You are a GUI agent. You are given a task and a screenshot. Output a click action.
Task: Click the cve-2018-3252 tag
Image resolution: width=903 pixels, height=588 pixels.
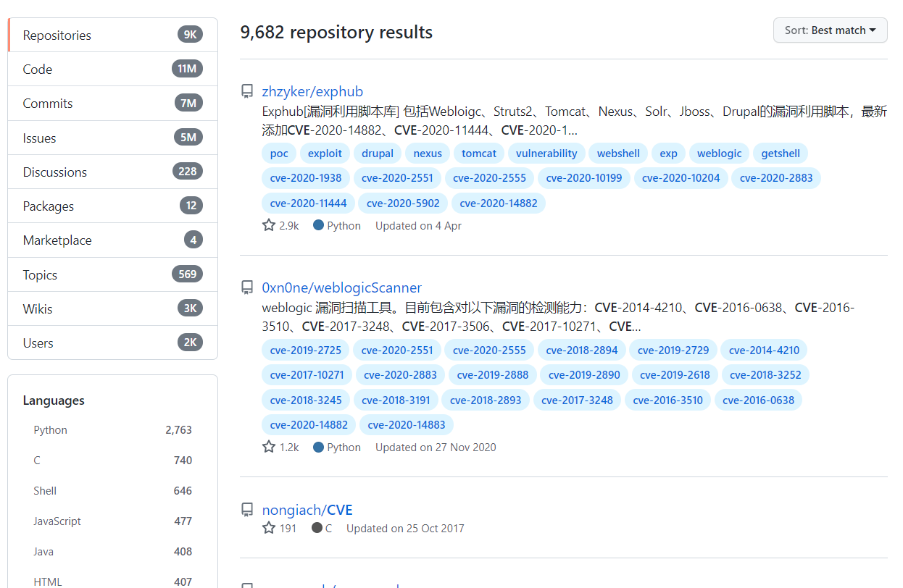click(x=766, y=375)
